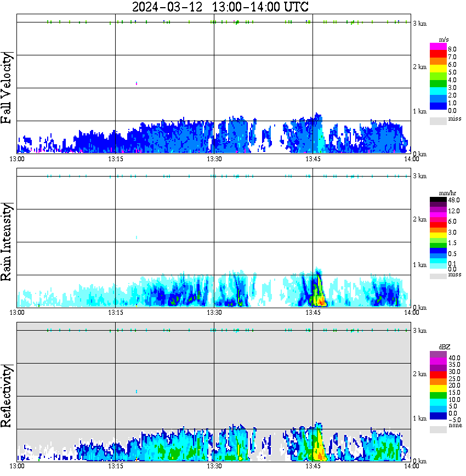
Task: Click 13:45 under the Rain Intensity panel
Action: click(312, 313)
